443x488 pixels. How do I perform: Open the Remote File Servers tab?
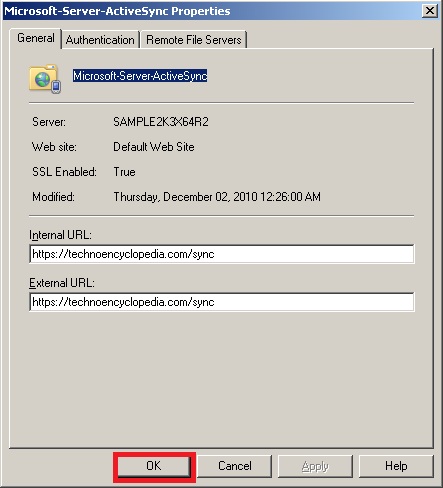click(x=194, y=40)
